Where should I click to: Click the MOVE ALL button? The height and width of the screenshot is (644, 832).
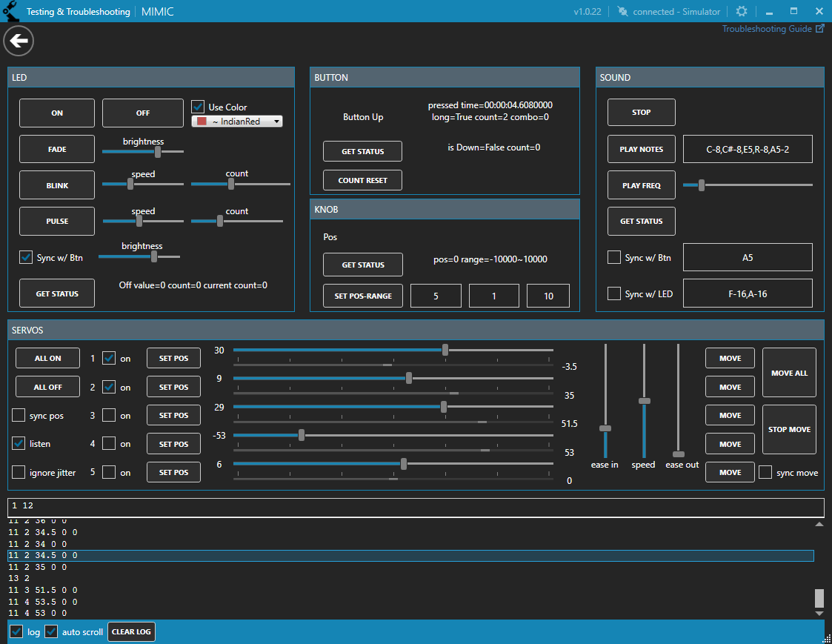coord(789,373)
